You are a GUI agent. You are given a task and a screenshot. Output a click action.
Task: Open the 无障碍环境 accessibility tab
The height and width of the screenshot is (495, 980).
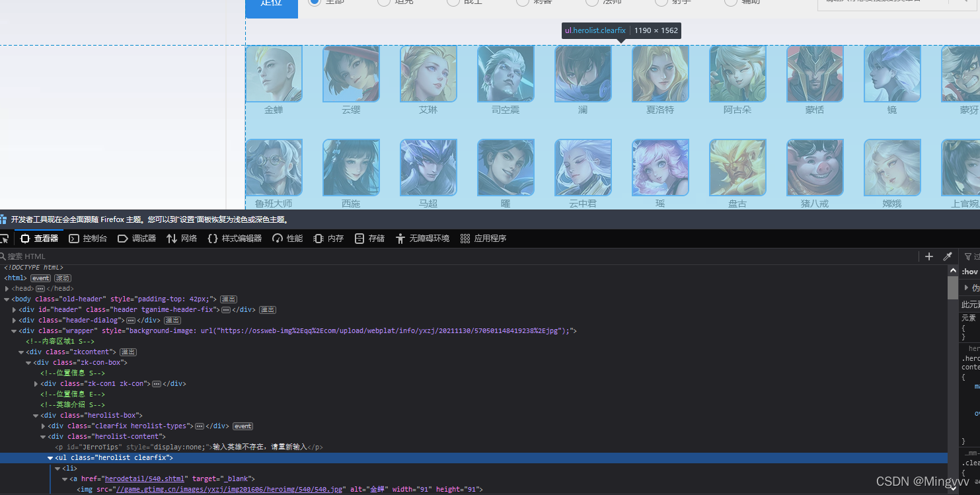422,239
